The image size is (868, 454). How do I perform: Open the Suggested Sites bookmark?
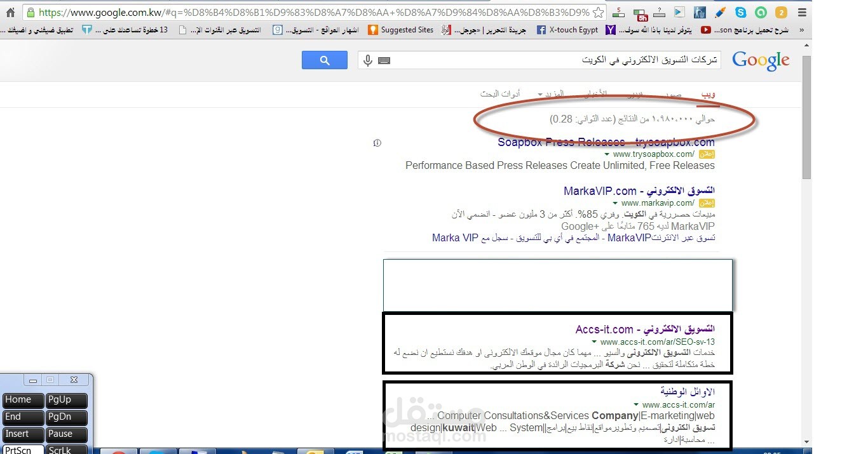401,30
